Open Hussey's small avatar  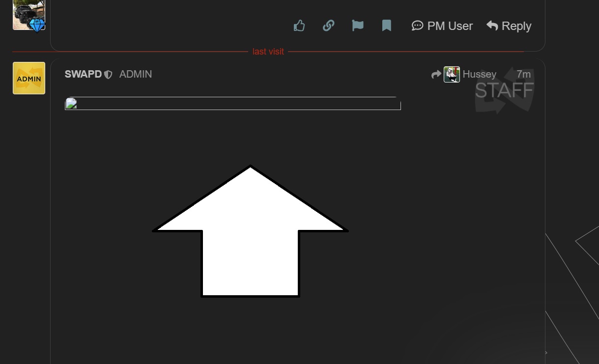[x=452, y=74]
